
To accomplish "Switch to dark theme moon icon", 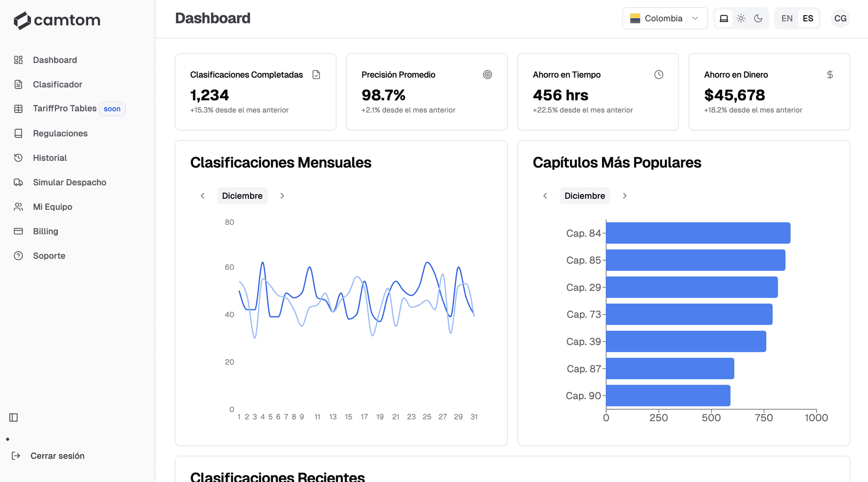I will [758, 19].
